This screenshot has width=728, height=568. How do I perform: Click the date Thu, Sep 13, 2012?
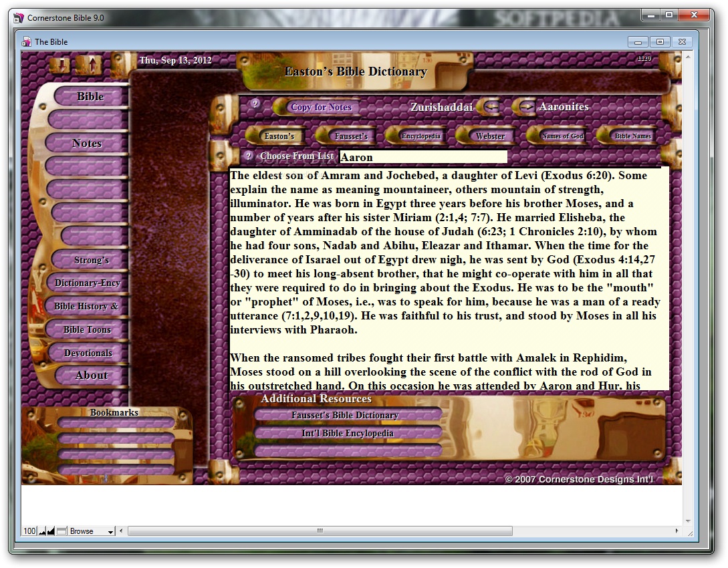[x=176, y=60]
